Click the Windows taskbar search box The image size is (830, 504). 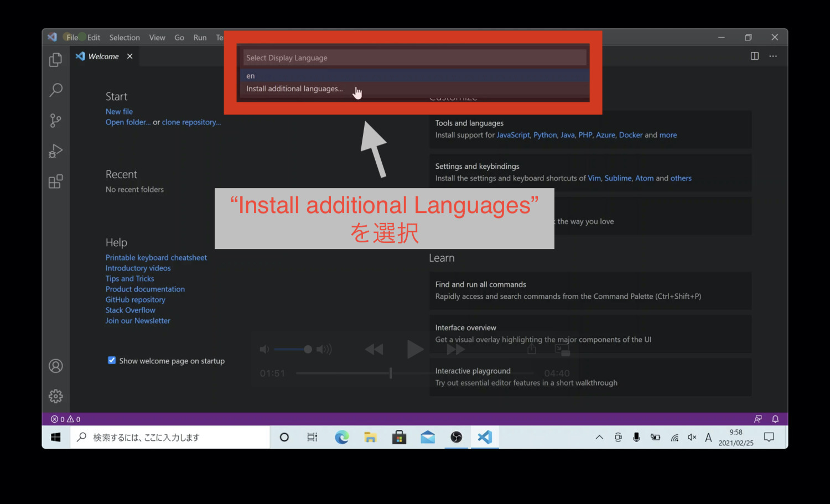point(170,437)
